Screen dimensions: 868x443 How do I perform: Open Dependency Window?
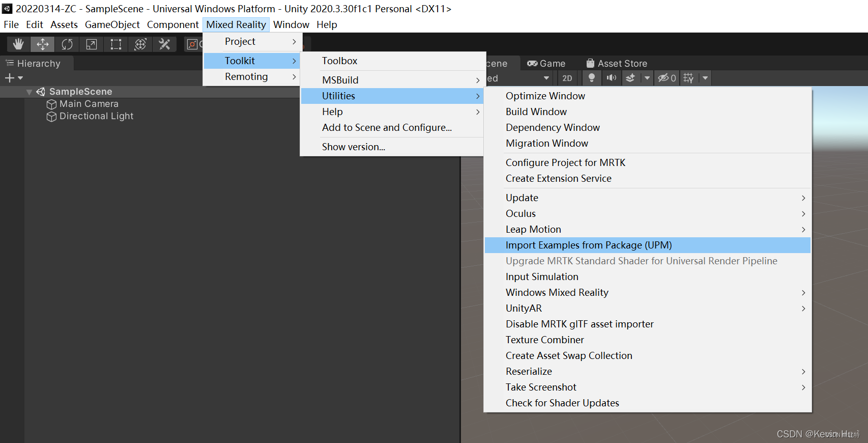(648, 127)
